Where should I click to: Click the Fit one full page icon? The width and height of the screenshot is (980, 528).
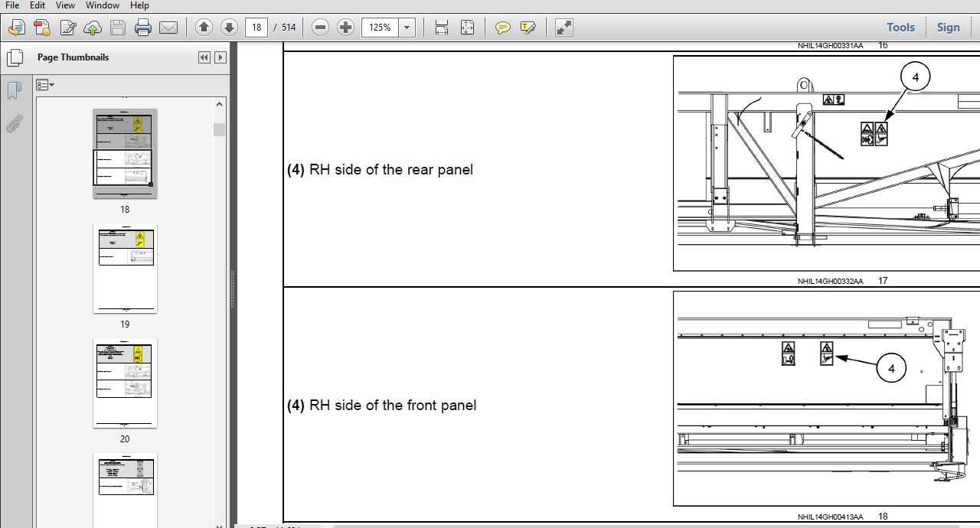(467, 28)
